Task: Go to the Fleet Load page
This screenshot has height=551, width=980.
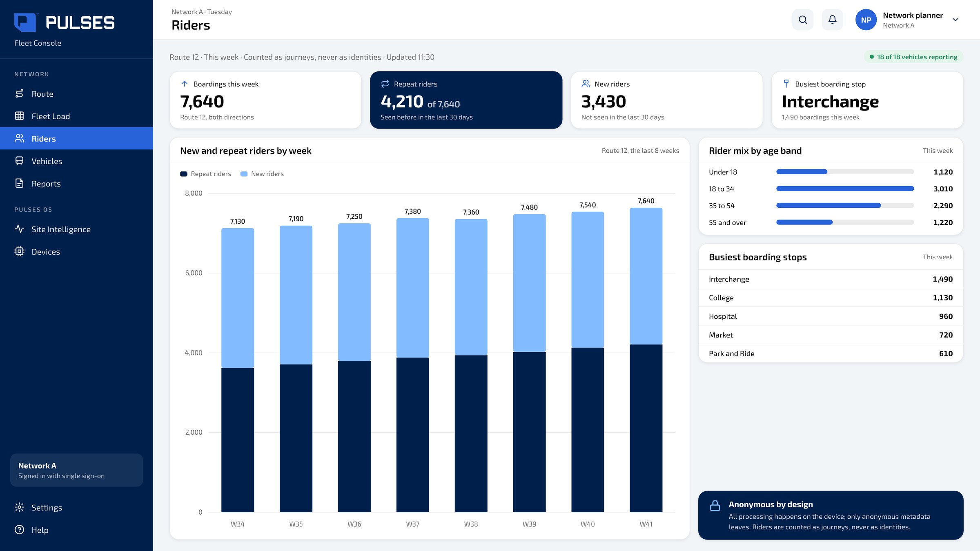Action: coord(76,116)
